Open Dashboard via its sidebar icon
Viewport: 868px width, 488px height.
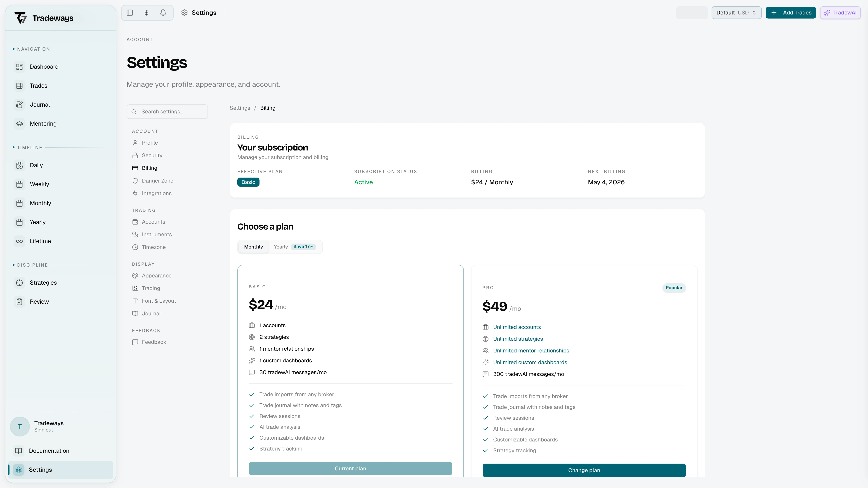pos(19,67)
